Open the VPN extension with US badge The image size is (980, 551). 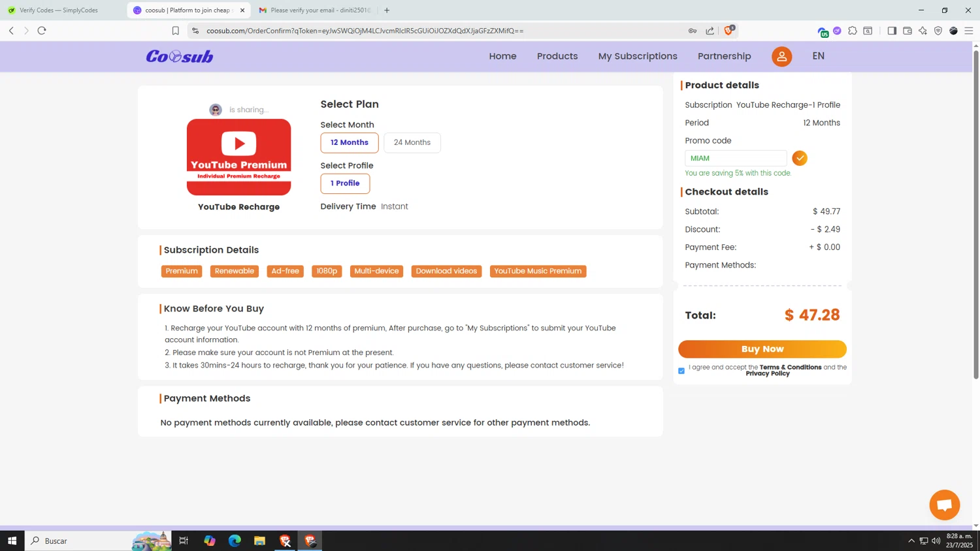[x=823, y=31]
